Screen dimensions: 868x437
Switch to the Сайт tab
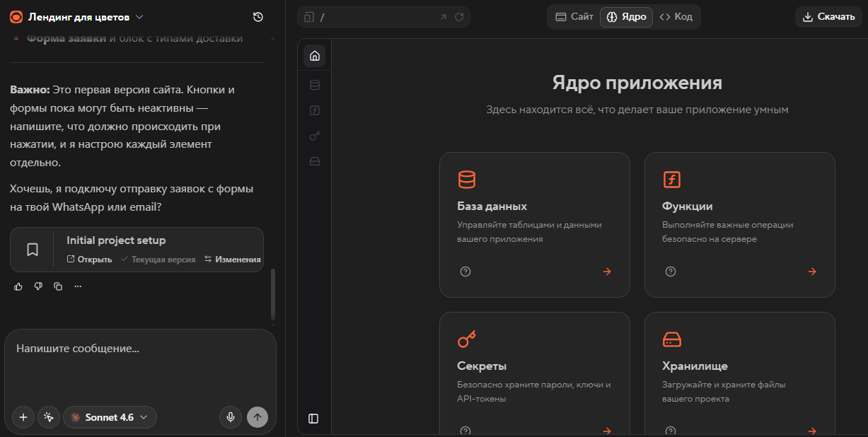tap(574, 17)
